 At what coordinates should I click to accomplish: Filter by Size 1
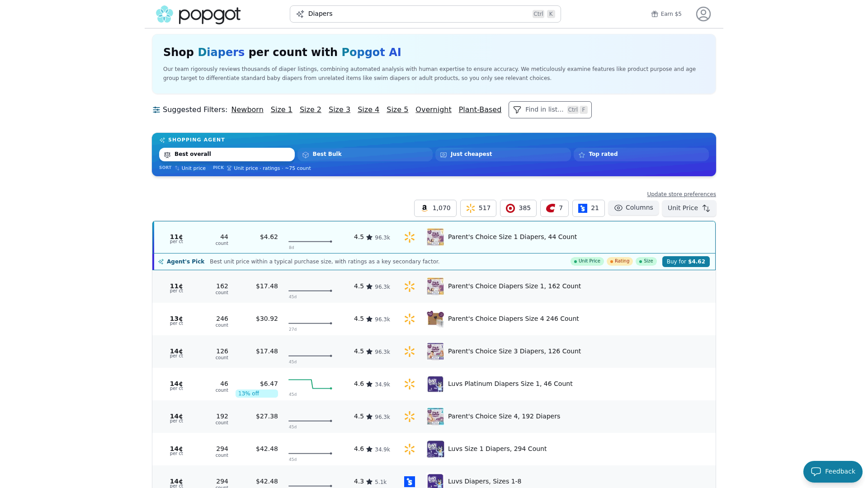coord(282,110)
